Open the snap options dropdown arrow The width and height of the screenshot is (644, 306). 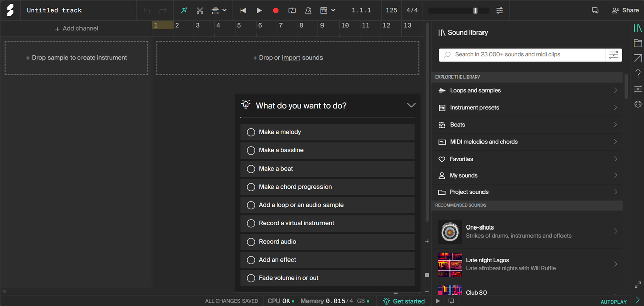(224, 10)
